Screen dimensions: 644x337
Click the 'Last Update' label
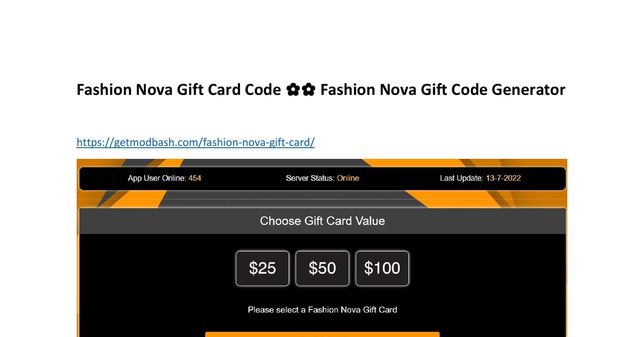click(461, 178)
